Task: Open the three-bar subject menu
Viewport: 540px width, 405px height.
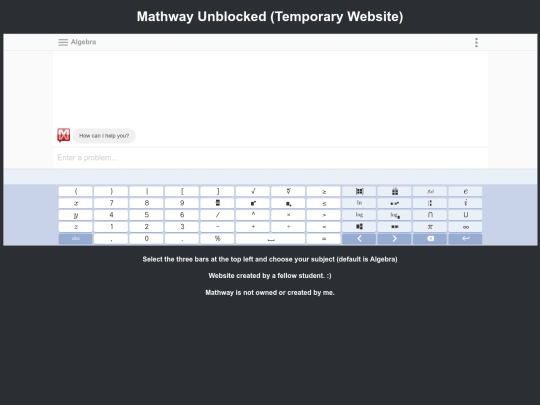Action: [x=63, y=42]
